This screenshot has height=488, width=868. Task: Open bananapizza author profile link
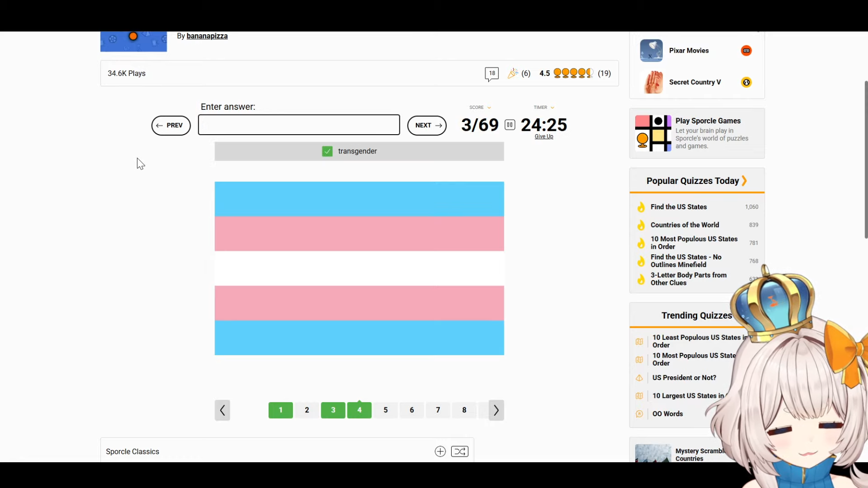(207, 36)
